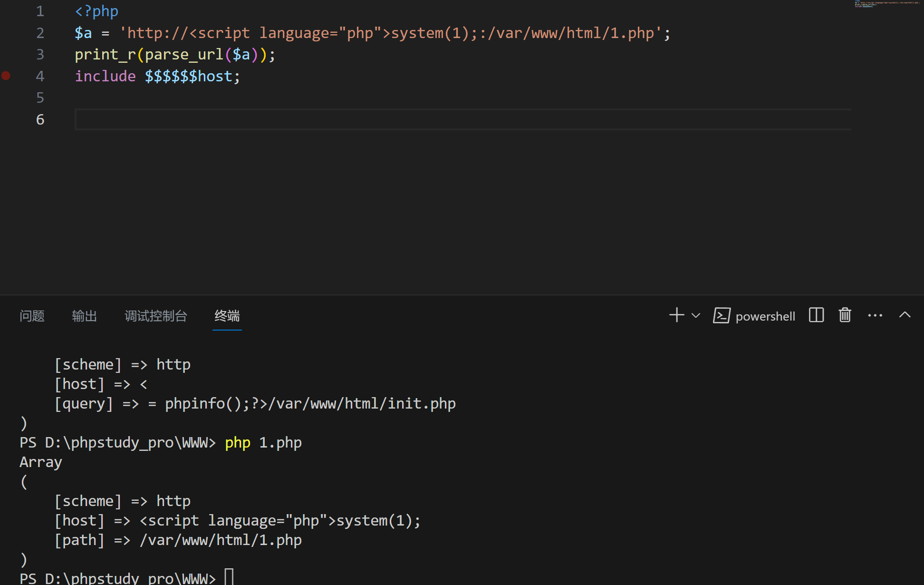Click the last '[scheme] => http' line
The height and width of the screenshot is (585, 924).
click(122, 501)
